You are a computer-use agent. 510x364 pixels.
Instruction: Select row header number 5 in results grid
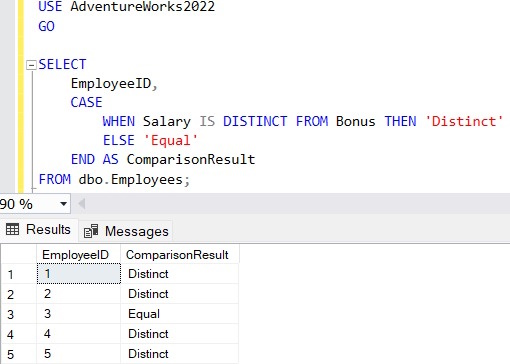[x=19, y=354]
